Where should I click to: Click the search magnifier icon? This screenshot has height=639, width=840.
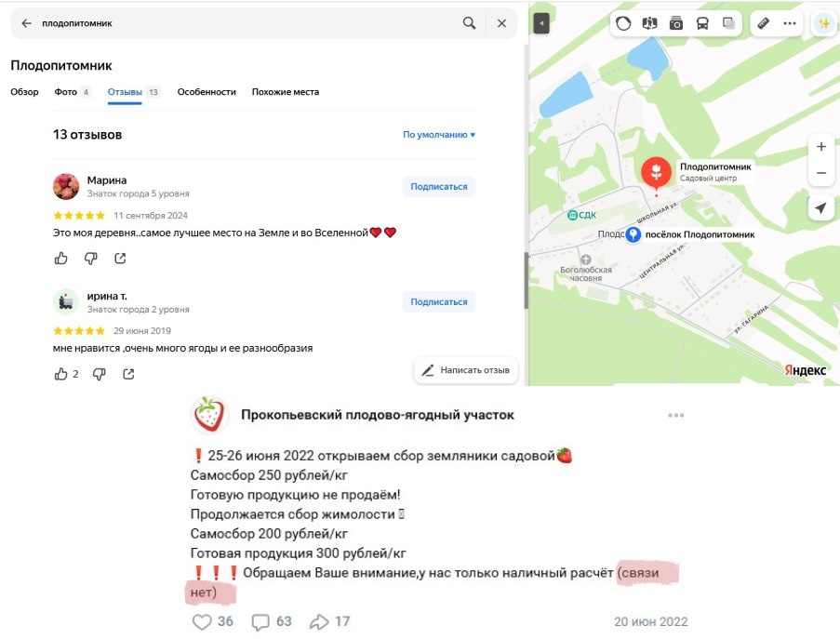coord(469,23)
